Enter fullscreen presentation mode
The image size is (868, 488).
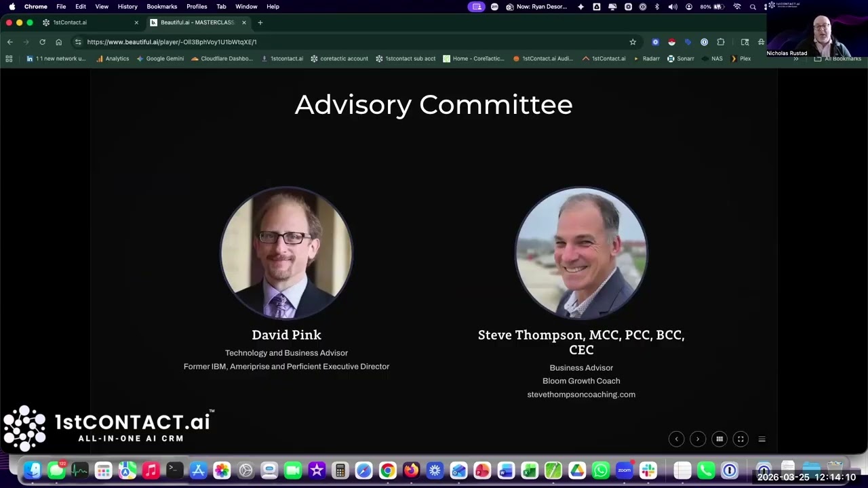pyautogui.click(x=741, y=439)
